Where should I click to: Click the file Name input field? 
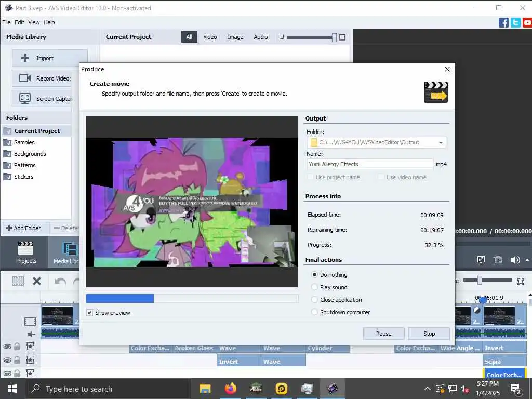point(369,164)
